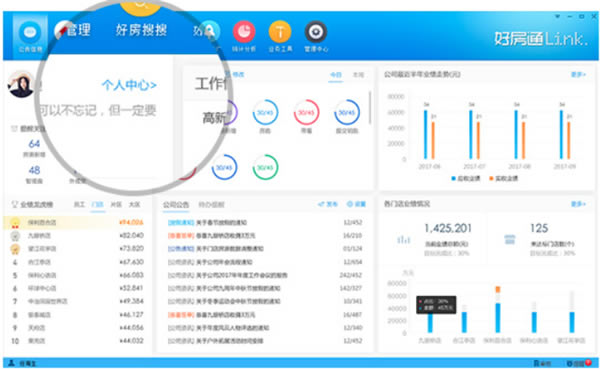Select the 员工 leaderboard tab

pos(79,204)
